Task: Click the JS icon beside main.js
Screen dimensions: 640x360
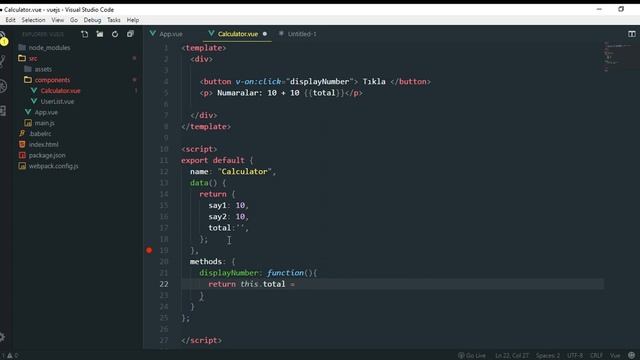Action: tap(28, 123)
